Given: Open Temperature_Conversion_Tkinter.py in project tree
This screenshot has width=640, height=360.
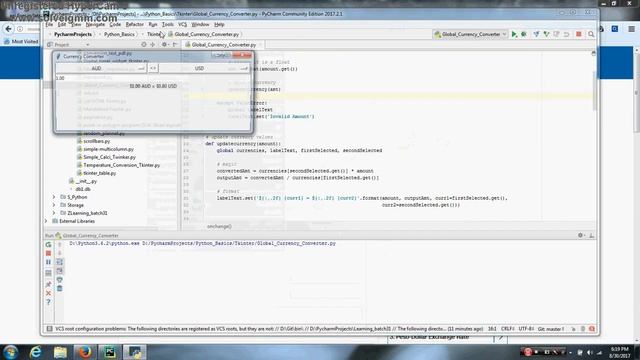Looking at the screenshot, I should pyautogui.click(x=122, y=165).
